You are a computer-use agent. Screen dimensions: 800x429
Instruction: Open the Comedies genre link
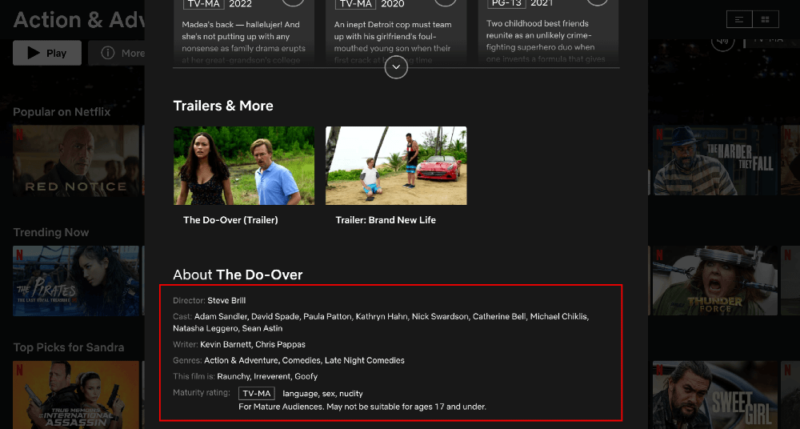coord(301,361)
